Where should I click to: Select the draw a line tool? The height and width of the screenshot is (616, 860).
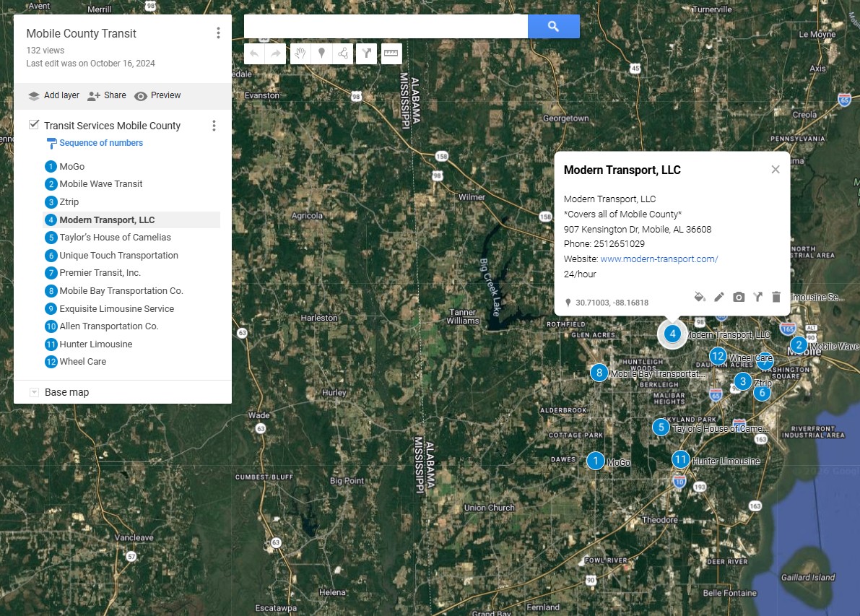point(343,53)
